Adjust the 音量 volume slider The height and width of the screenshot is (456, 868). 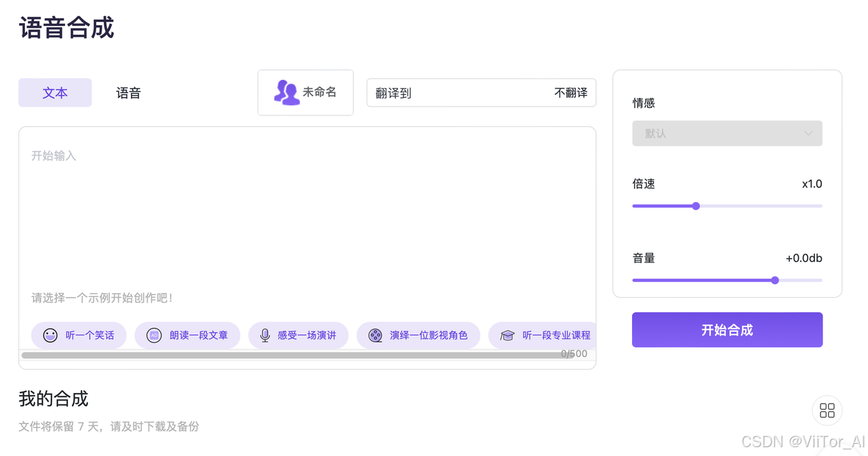point(727,280)
